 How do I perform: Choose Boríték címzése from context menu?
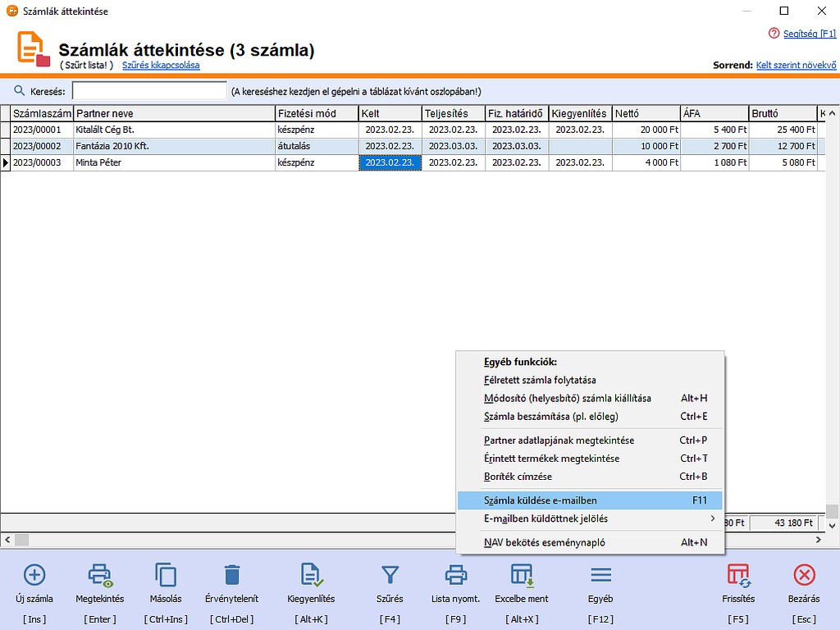pyautogui.click(x=589, y=477)
